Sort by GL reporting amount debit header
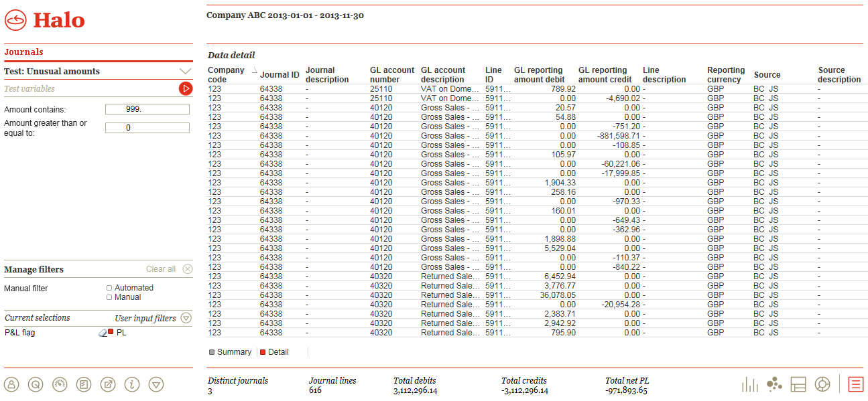Screen dimensions: 868x401 click(540, 75)
